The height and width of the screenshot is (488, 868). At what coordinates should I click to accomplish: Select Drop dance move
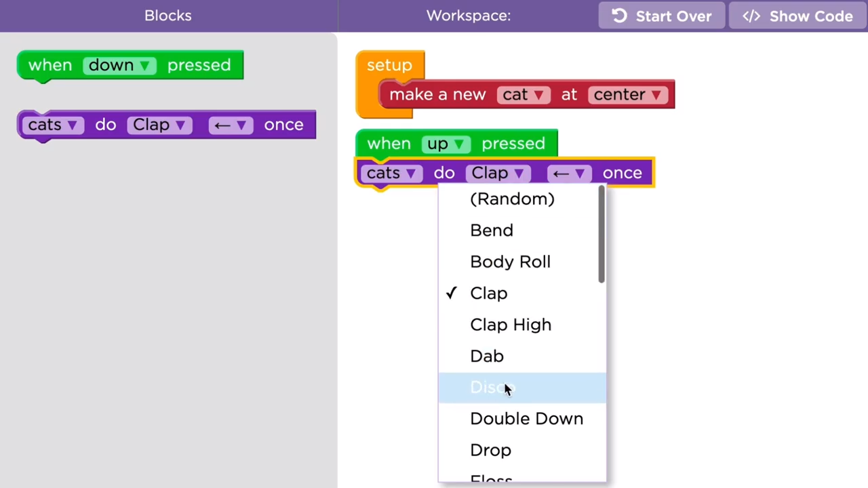pos(490,450)
